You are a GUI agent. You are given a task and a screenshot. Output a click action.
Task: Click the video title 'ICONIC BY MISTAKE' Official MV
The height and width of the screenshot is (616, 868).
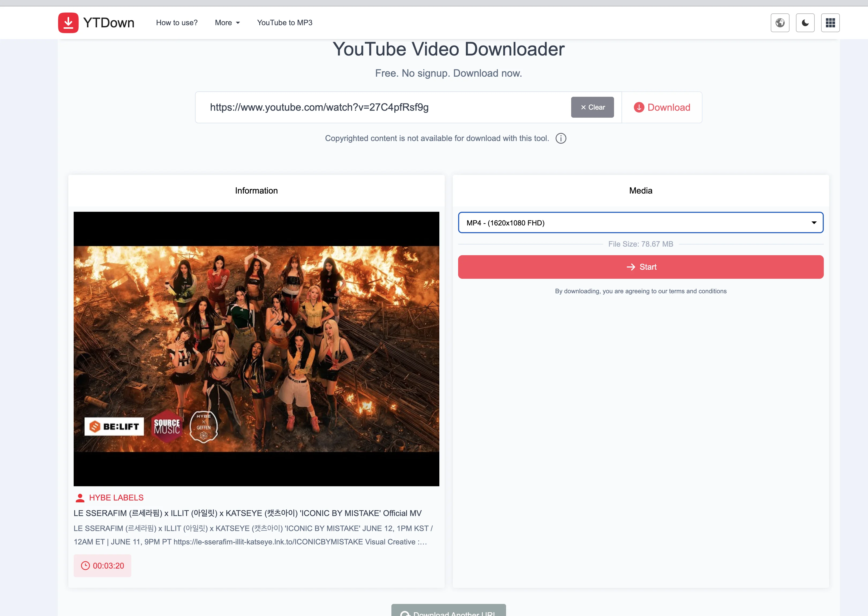point(248,513)
